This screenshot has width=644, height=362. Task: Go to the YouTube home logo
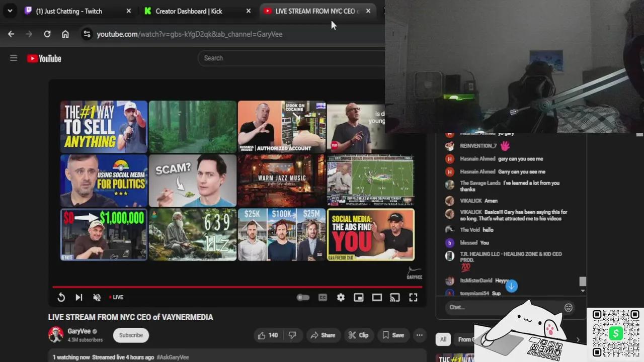click(x=44, y=58)
